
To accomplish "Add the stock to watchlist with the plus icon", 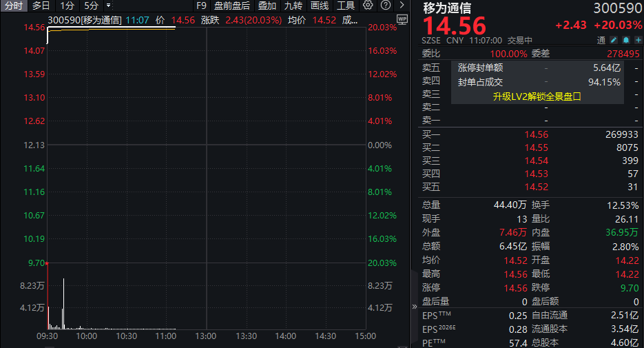I will (638, 40).
